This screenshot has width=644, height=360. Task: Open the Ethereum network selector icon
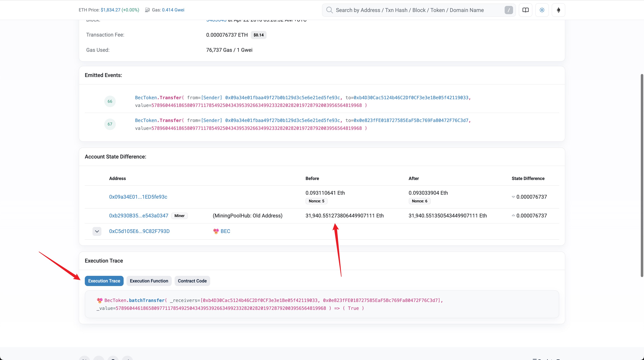tap(558, 10)
